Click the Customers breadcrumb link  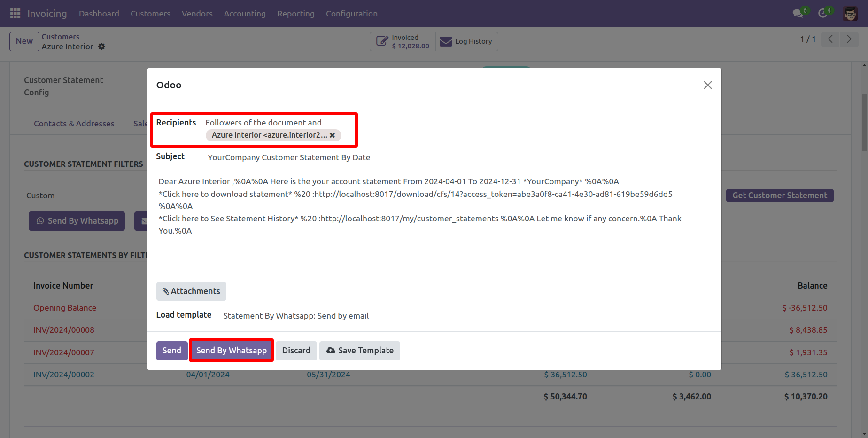click(x=61, y=37)
